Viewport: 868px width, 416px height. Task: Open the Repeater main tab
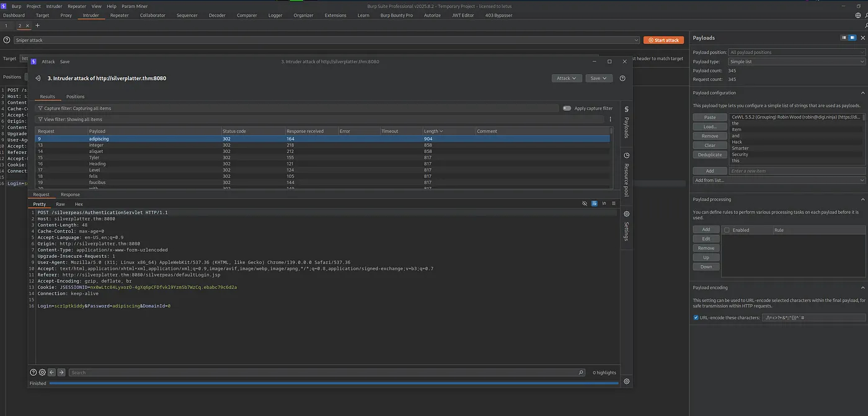click(120, 15)
